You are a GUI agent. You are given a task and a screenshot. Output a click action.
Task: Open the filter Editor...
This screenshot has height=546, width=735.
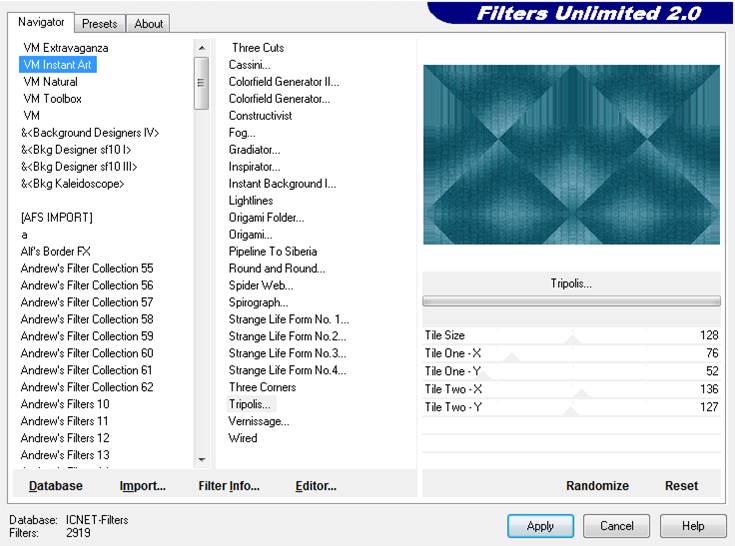tap(315, 486)
